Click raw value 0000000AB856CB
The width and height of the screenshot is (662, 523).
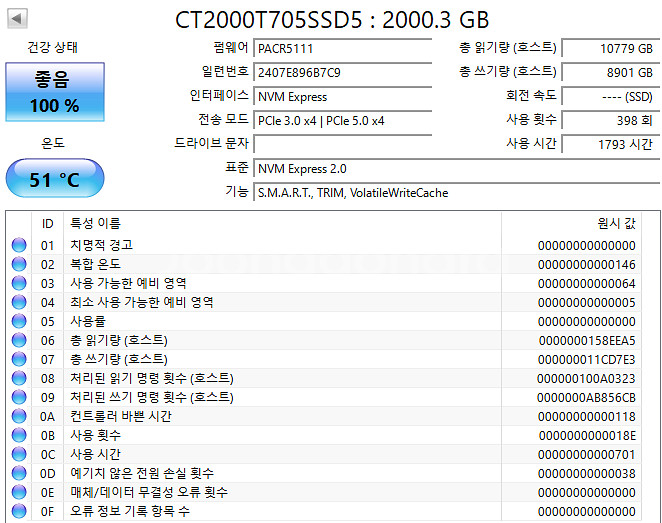[x=586, y=398]
